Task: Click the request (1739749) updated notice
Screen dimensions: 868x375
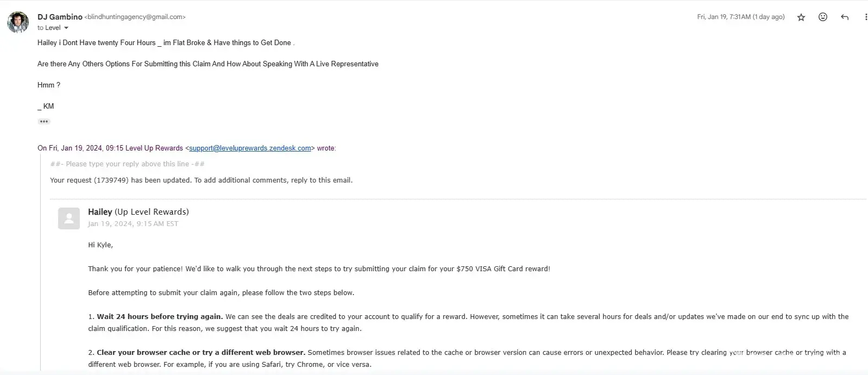Action: 201,180
